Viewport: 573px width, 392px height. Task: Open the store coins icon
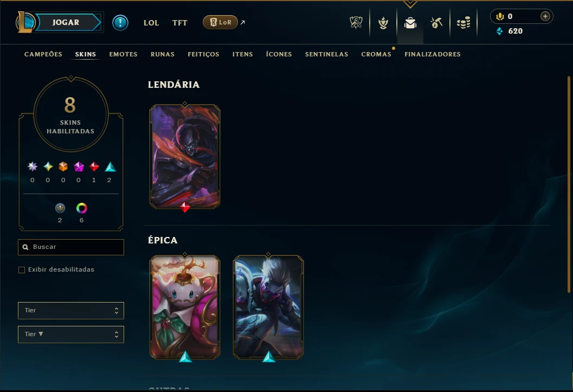click(463, 23)
